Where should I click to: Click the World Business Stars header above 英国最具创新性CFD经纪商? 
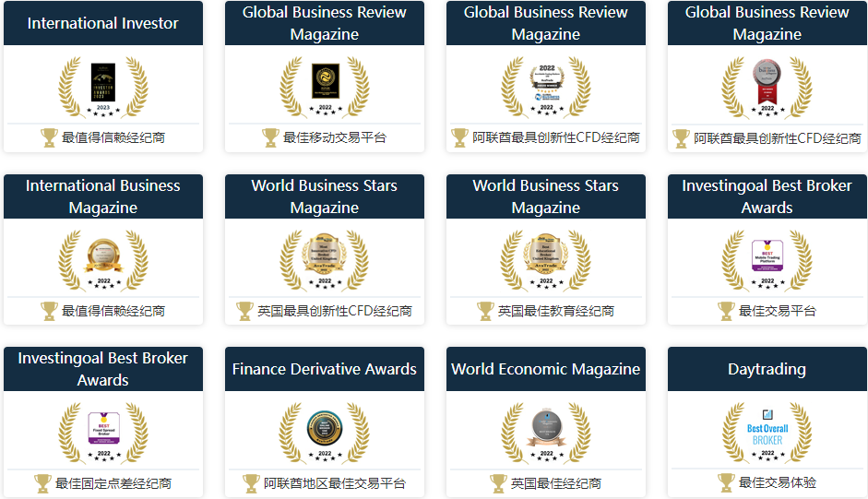[x=325, y=196]
